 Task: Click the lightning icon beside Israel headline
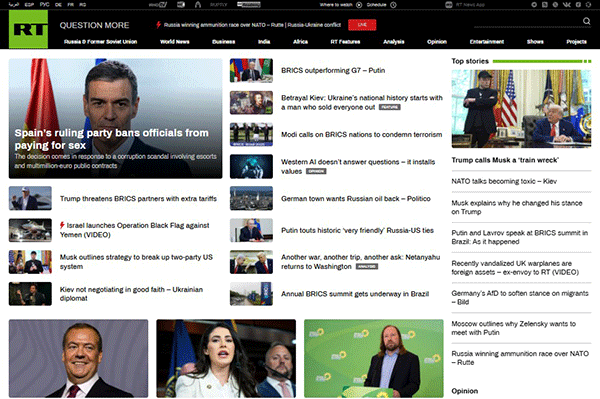coord(62,225)
